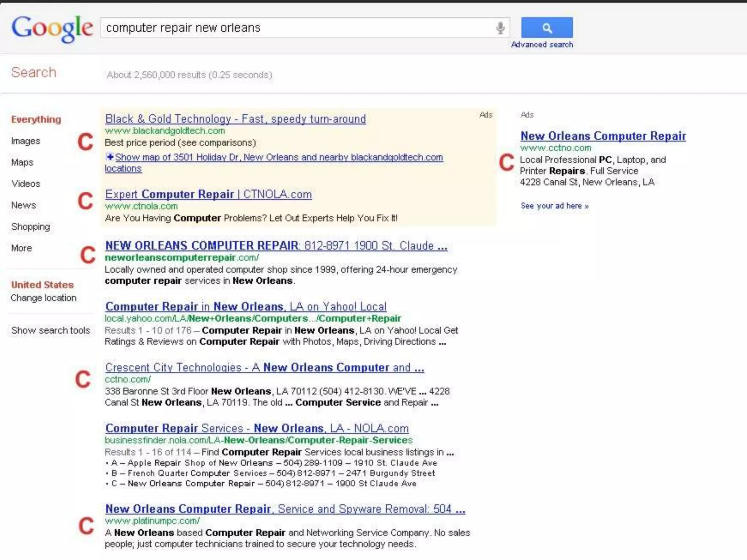Click the Google logo
The height and width of the screenshot is (560, 747).
[x=52, y=28]
